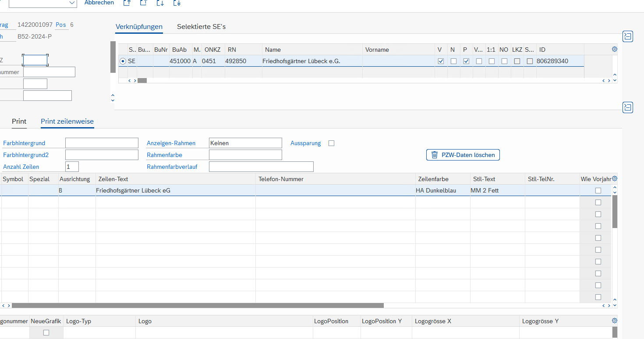
Task: Check NeueGrafik checkbox in Logo table
Action: (46, 333)
